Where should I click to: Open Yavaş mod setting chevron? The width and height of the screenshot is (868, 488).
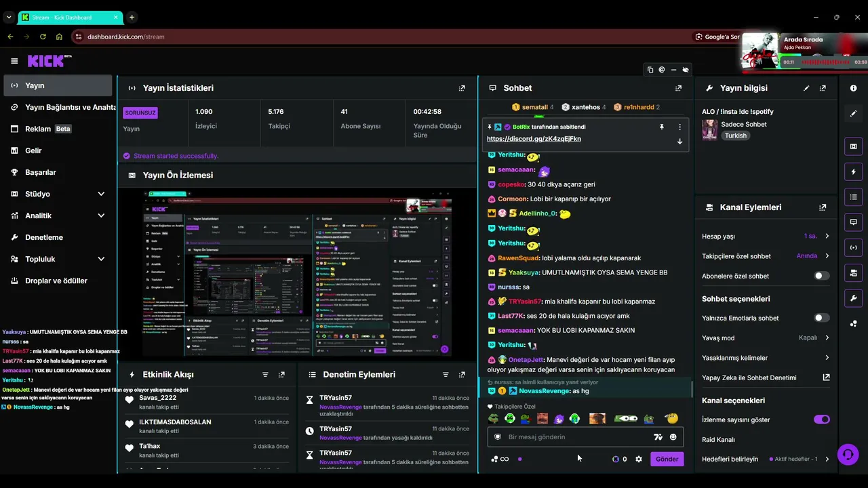(827, 338)
